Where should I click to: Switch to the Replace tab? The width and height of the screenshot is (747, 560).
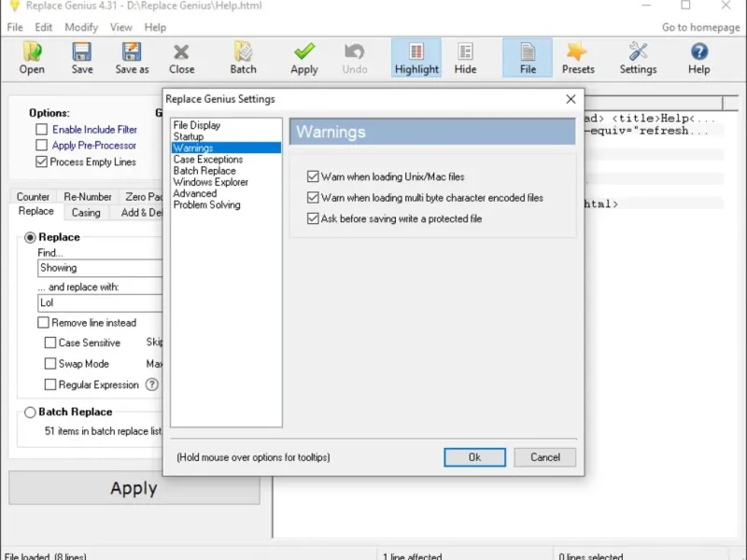(36, 211)
